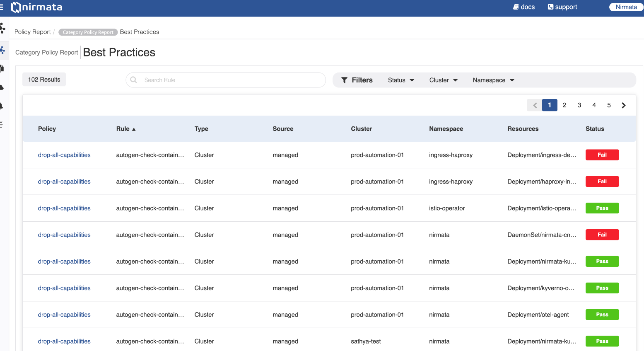
Task: Click the sathya-test cluster cell
Action: pos(366,341)
